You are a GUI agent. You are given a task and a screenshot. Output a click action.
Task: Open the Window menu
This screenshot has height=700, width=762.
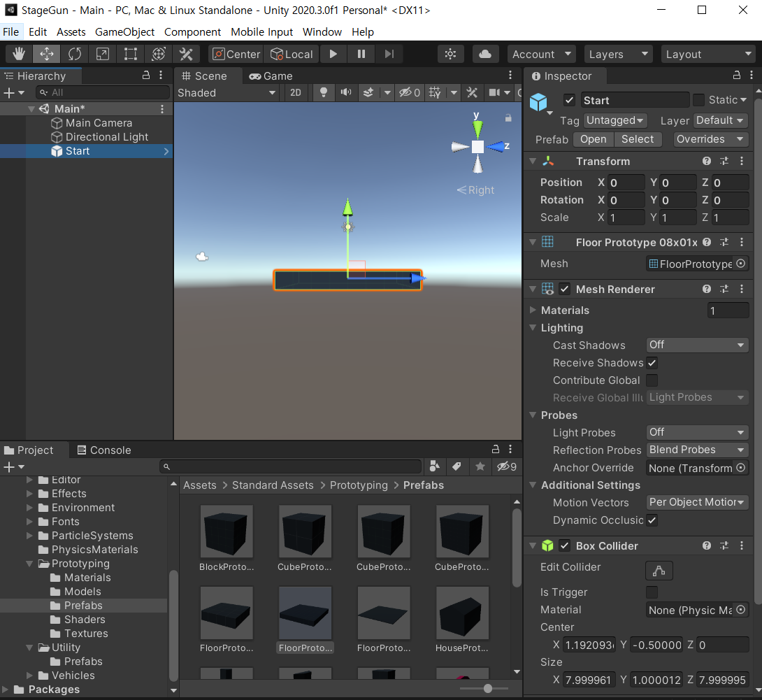(322, 31)
